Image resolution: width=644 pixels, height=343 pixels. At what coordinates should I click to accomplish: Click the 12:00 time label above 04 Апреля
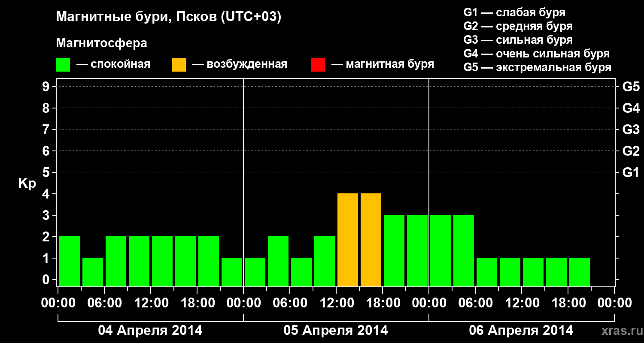tap(151, 303)
